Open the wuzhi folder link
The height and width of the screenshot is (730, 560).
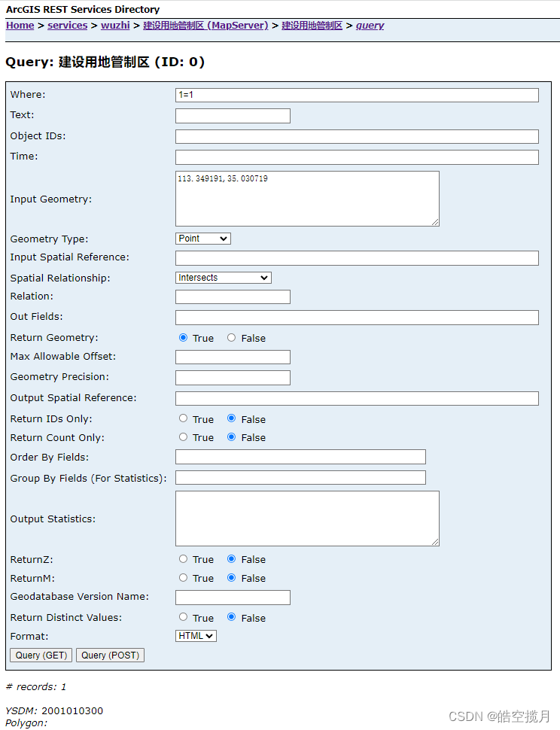click(x=115, y=25)
